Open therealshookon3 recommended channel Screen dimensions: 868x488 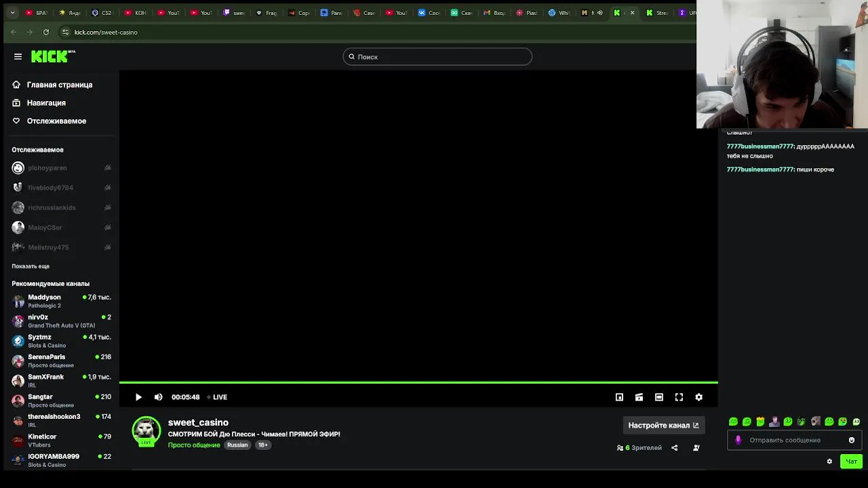click(61, 420)
